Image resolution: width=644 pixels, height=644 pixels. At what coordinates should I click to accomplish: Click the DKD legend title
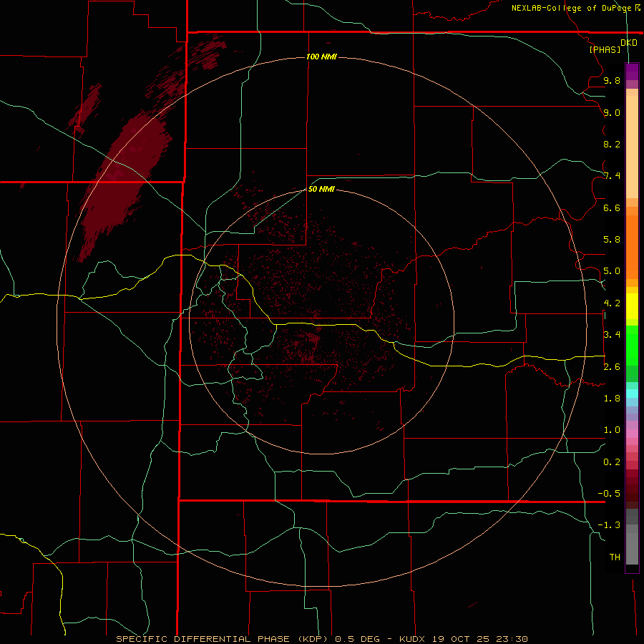(x=629, y=43)
